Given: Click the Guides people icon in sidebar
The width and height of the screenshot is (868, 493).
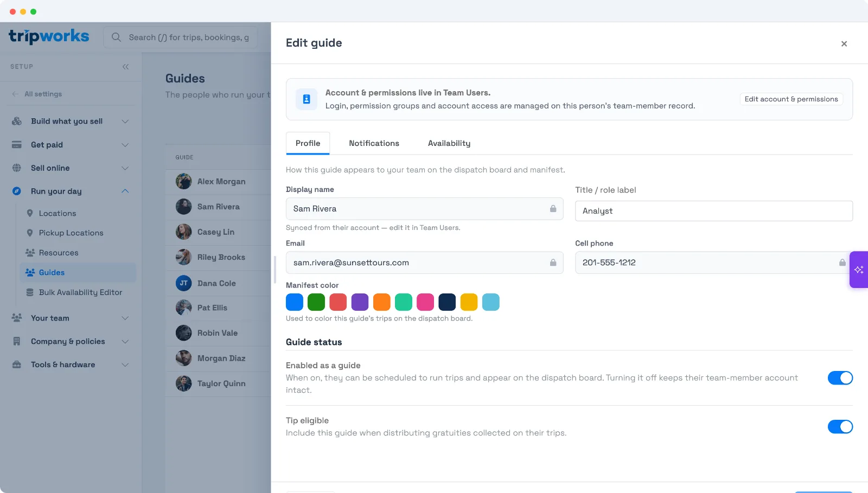Looking at the screenshot, I should point(30,272).
